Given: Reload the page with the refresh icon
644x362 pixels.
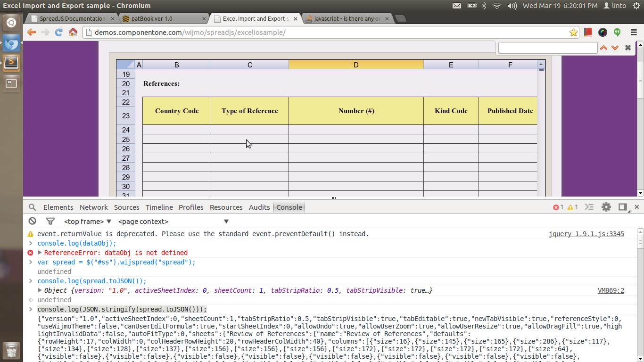Looking at the screenshot, I should (x=59, y=33).
